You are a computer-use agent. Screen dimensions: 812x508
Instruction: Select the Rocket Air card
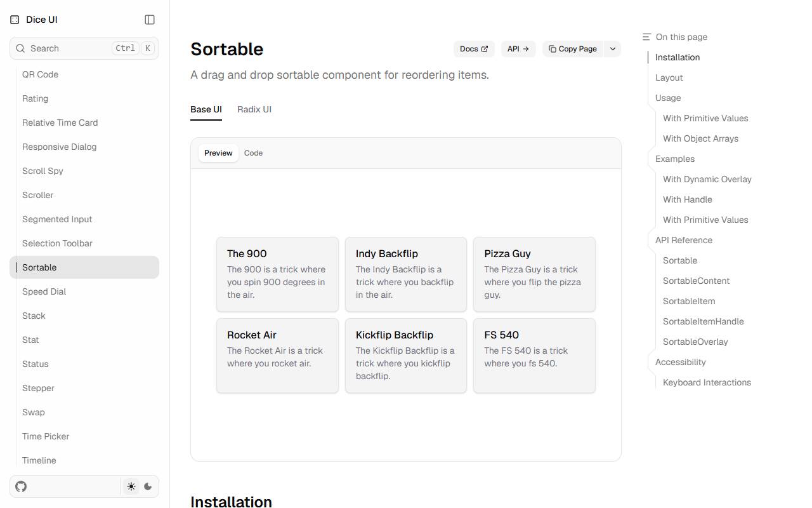click(277, 356)
